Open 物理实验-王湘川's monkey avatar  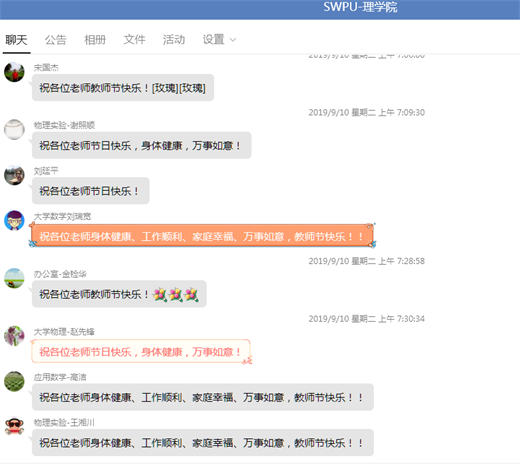(14, 427)
